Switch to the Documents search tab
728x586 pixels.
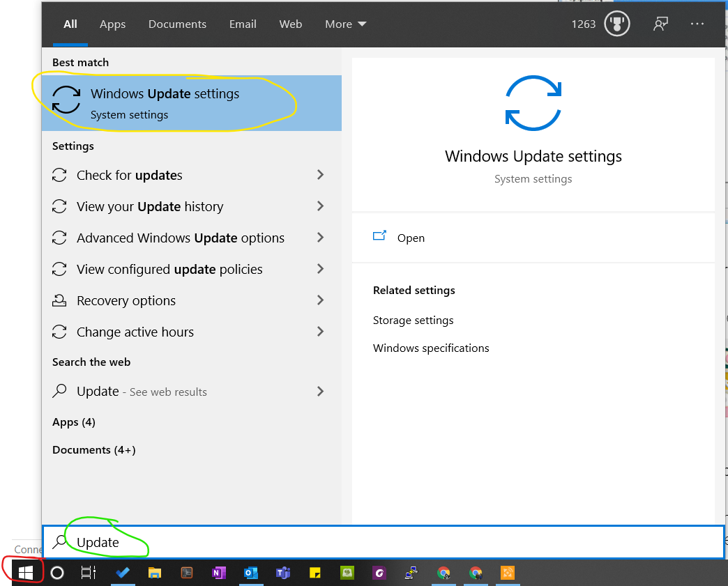click(x=177, y=24)
